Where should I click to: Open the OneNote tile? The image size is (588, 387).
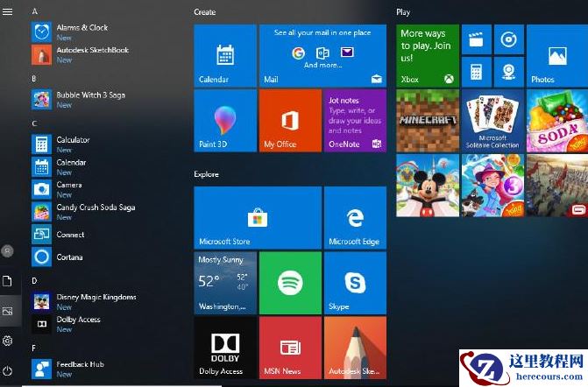pyautogui.click(x=355, y=121)
